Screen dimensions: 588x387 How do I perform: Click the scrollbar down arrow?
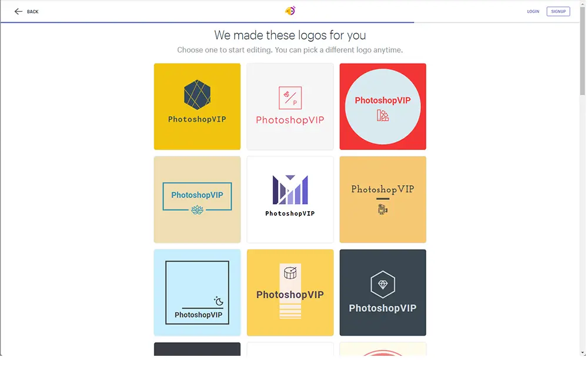582,353
